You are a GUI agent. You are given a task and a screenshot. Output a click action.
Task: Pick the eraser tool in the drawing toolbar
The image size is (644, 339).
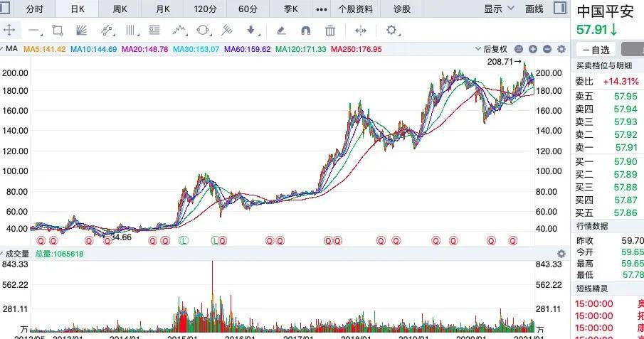click(281, 31)
